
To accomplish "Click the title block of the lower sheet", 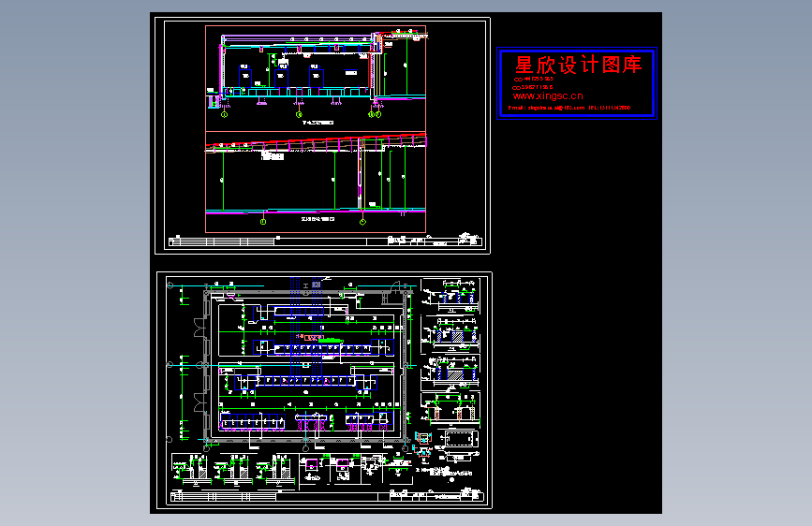I will click(x=328, y=496).
